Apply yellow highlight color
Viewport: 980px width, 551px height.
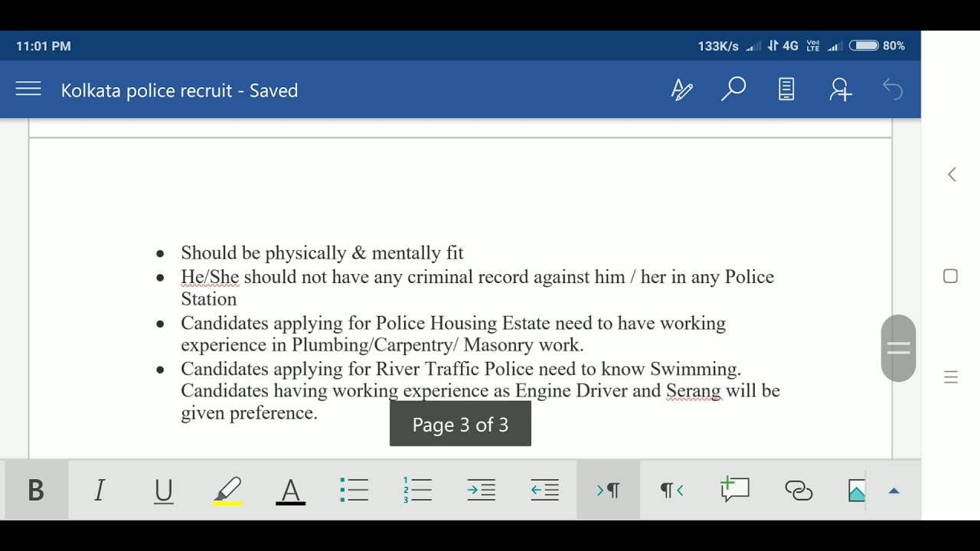point(227,491)
